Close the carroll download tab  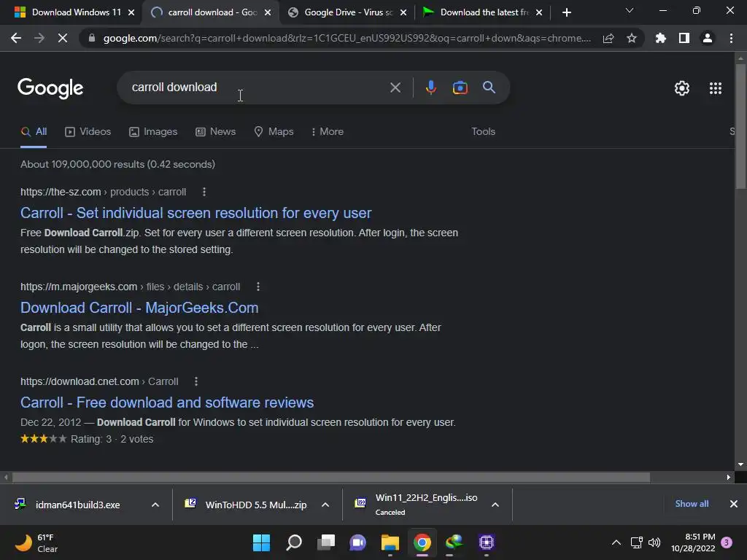click(x=268, y=12)
